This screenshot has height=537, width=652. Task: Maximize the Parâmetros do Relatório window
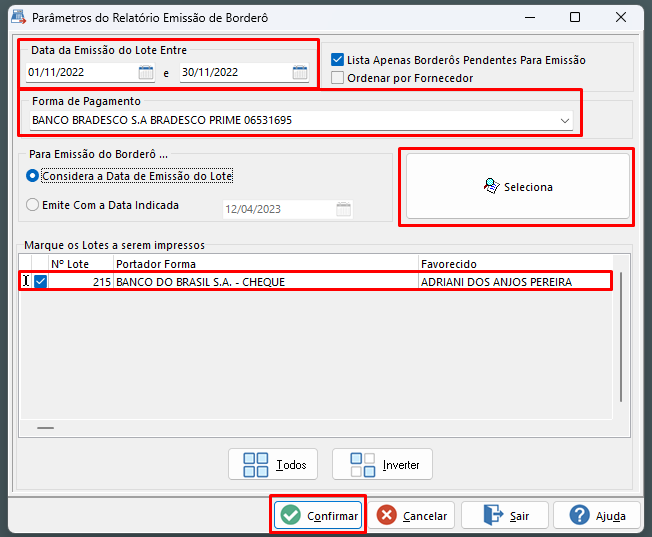tap(575, 17)
